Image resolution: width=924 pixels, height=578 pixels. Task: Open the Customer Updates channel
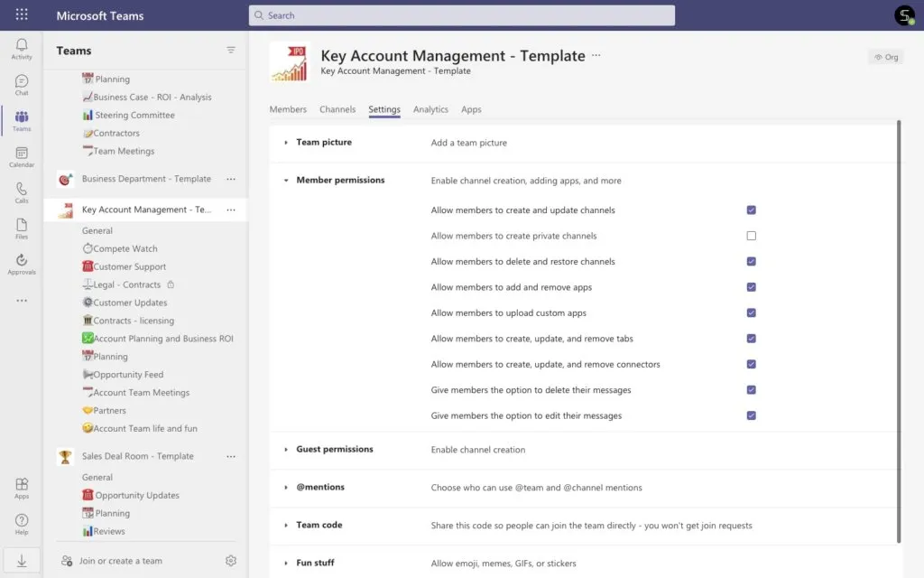point(125,303)
